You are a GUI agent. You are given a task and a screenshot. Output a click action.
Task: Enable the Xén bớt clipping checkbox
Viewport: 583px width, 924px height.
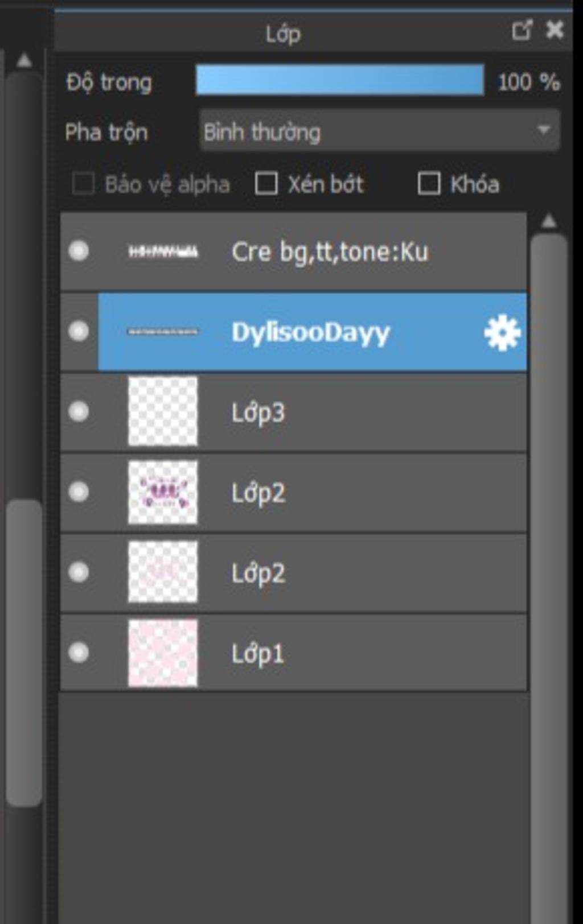tap(266, 184)
